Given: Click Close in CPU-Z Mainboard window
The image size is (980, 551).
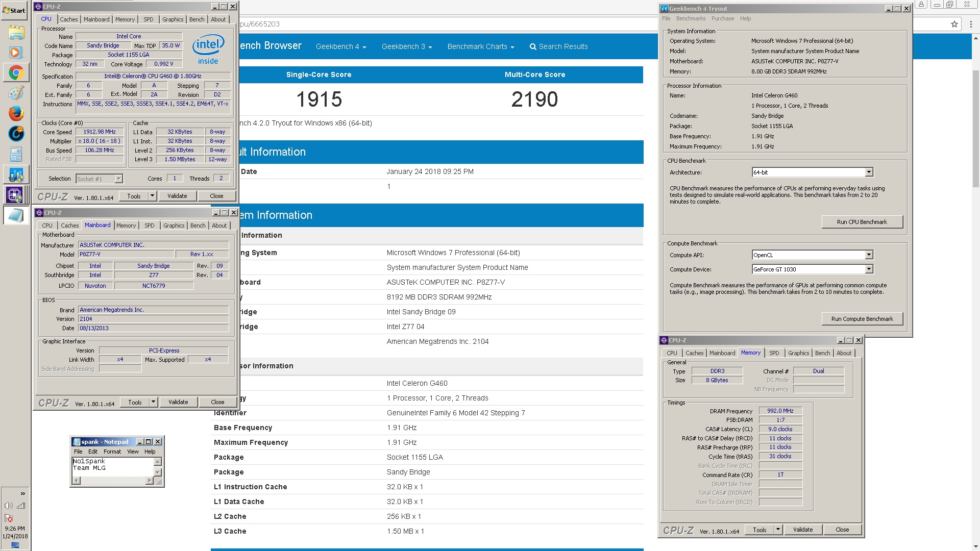Looking at the screenshot, I should pyautogui.click(x=217, y=402).
